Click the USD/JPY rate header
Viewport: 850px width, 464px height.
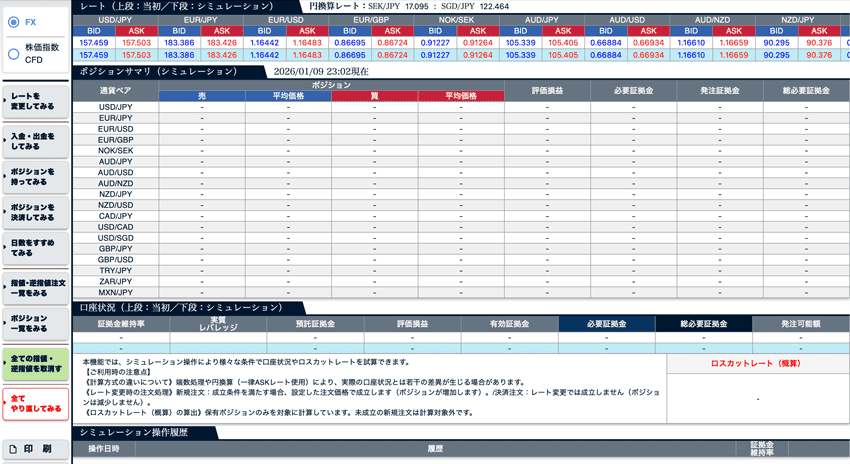[x=114, y=19]
